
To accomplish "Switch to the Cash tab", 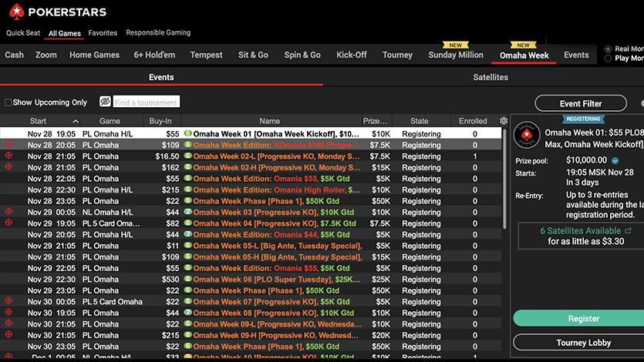I will (x=15, y=55).
